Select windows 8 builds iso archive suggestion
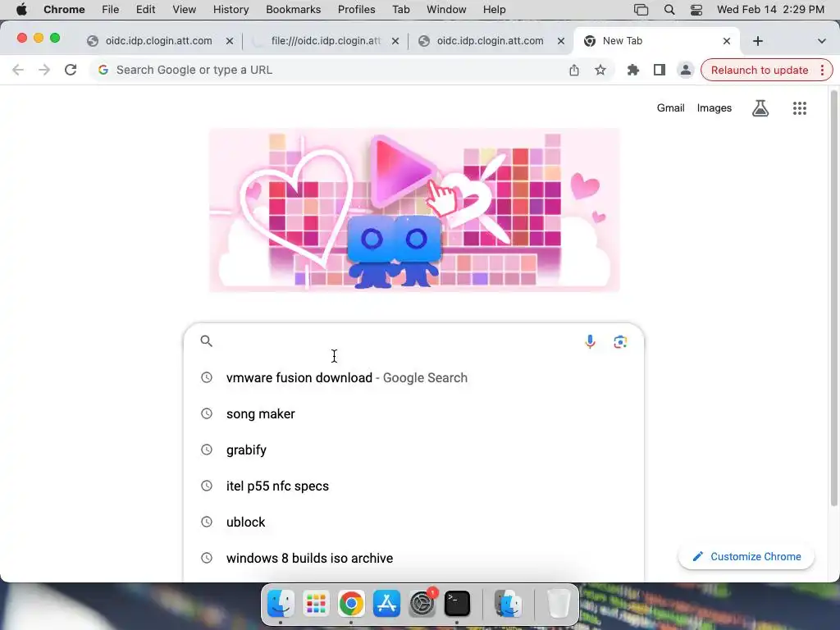The height and width of the screenshot is (630, 840). (413, 558)
